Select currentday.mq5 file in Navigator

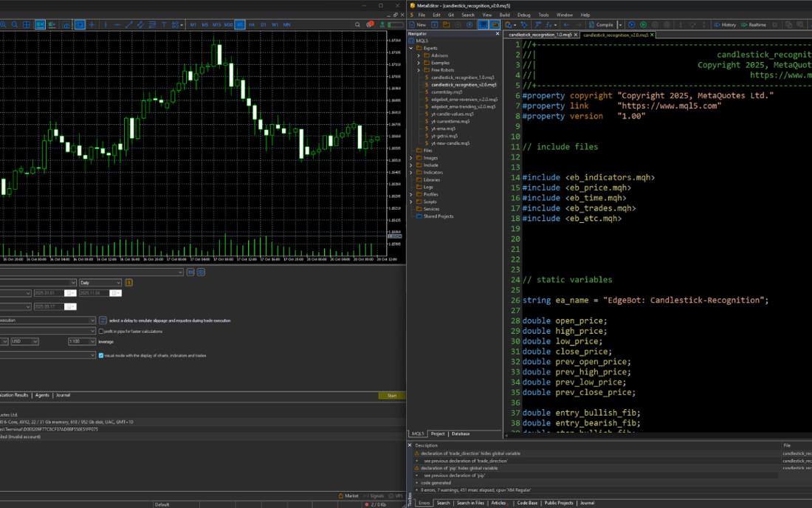[447, 92]
